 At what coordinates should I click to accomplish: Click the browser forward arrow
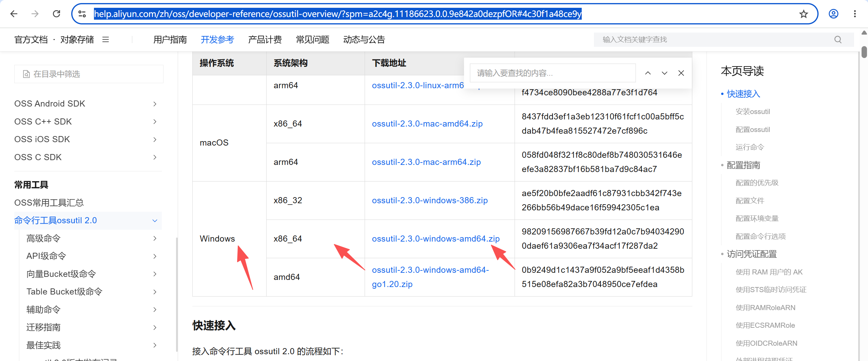(35, 14)
